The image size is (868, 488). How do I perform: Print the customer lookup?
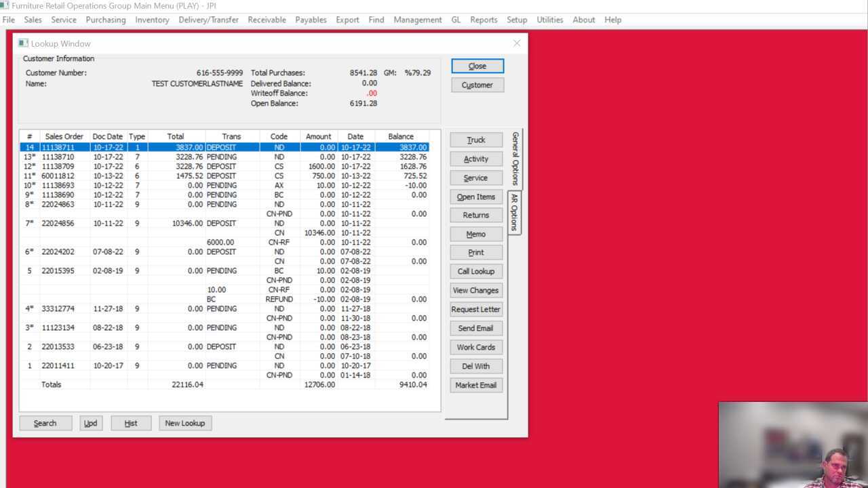(475, 252)
